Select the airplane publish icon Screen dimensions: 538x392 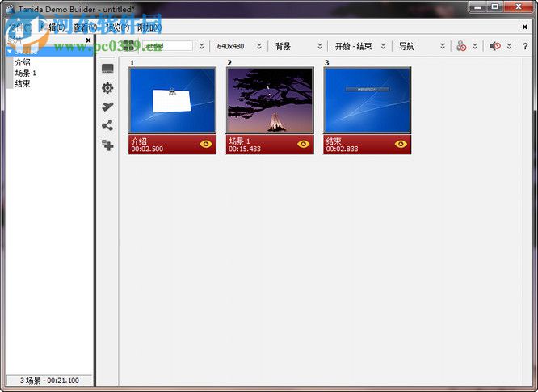(x=107, y=107)
